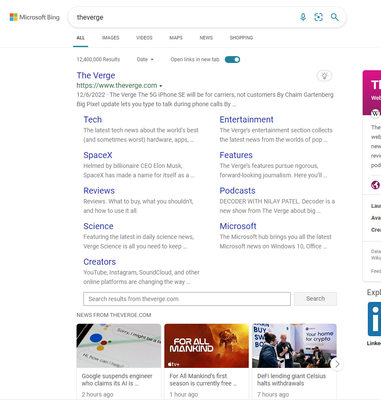Open the Microsoft sitelink
This screenshot has width=381, height=400.
pos(238,226)
